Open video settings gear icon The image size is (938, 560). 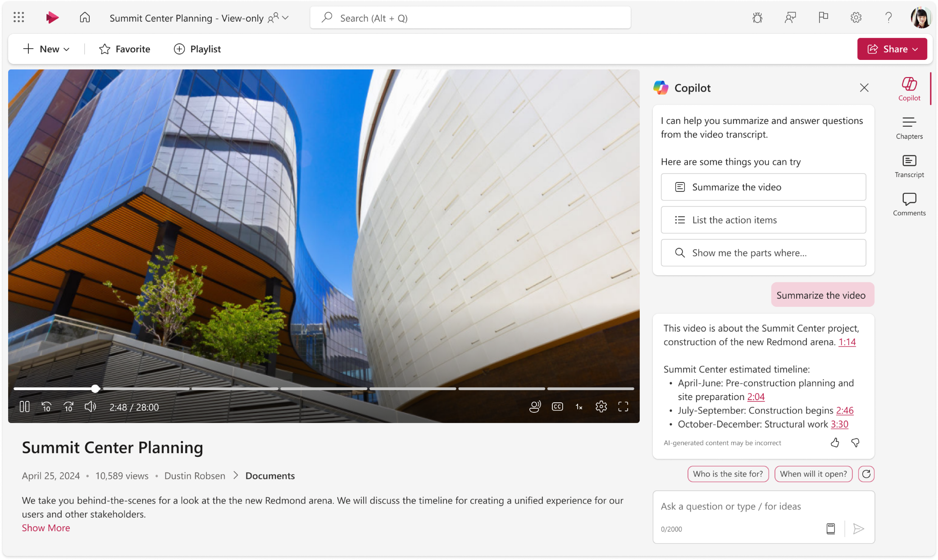[x=601, y=406]
